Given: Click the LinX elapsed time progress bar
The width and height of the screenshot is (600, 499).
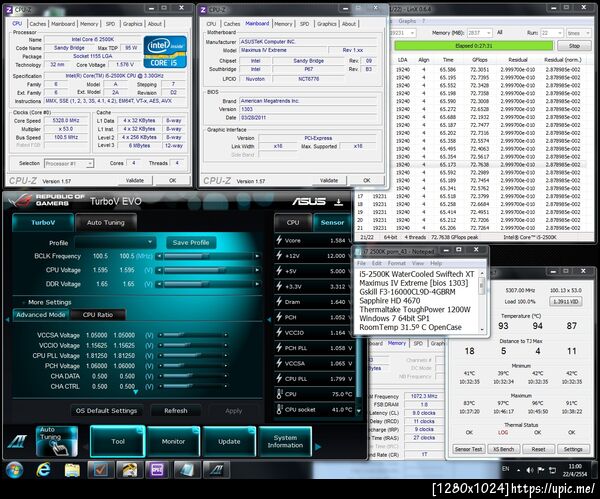Looking at the screenshot, I should click(x=474, y=46).
